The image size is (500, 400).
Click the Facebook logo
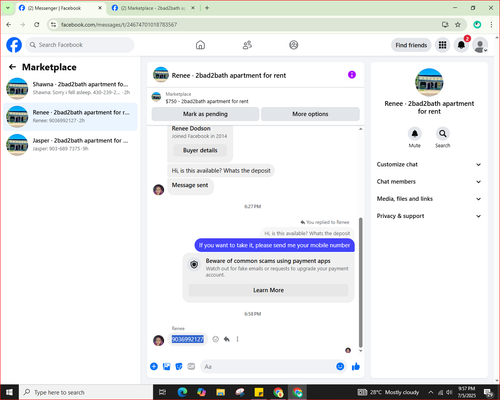14,45
